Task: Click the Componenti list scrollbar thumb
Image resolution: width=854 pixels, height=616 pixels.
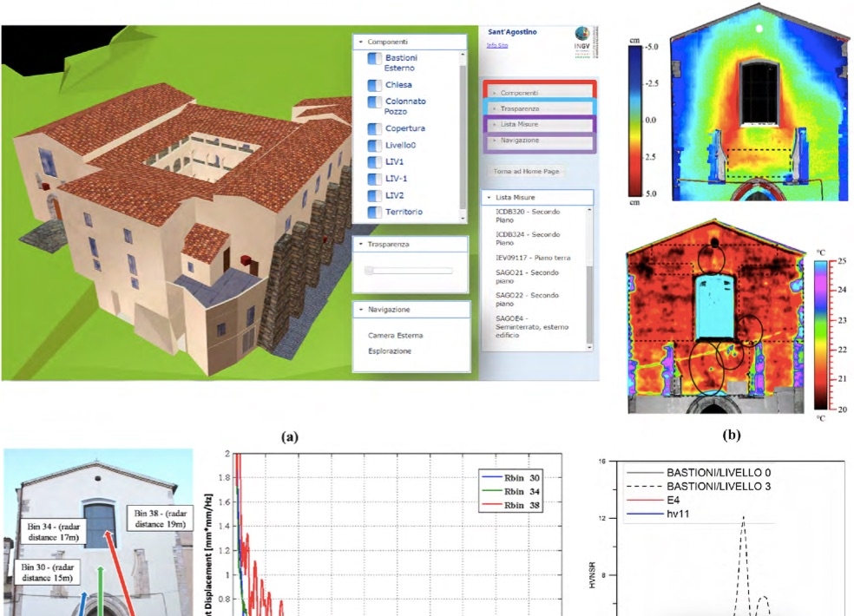Action: pyautogui.click(x=463, y=136)
